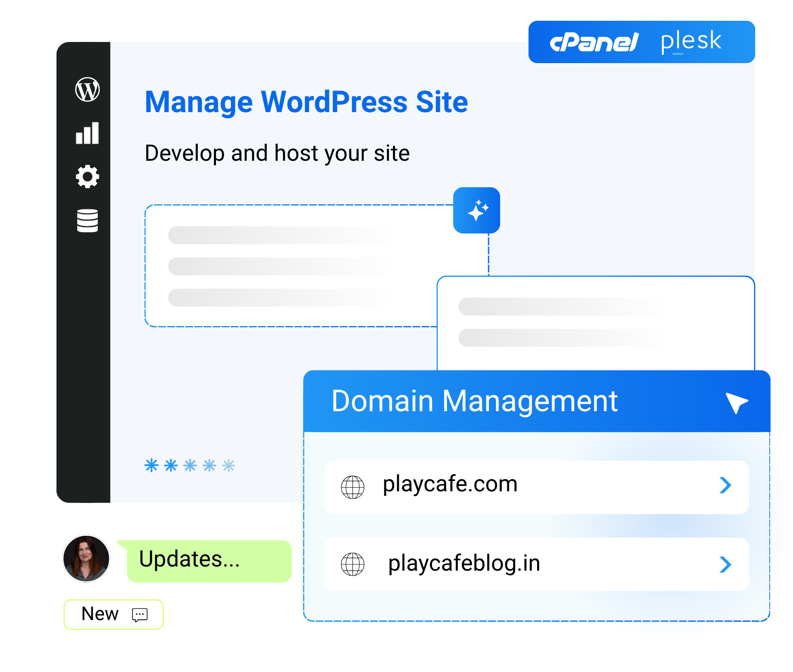Select the globe icon beside playcafe.com
Viewport: 793px width, 672px height.
pyautogui.click(x=352, y=485)
